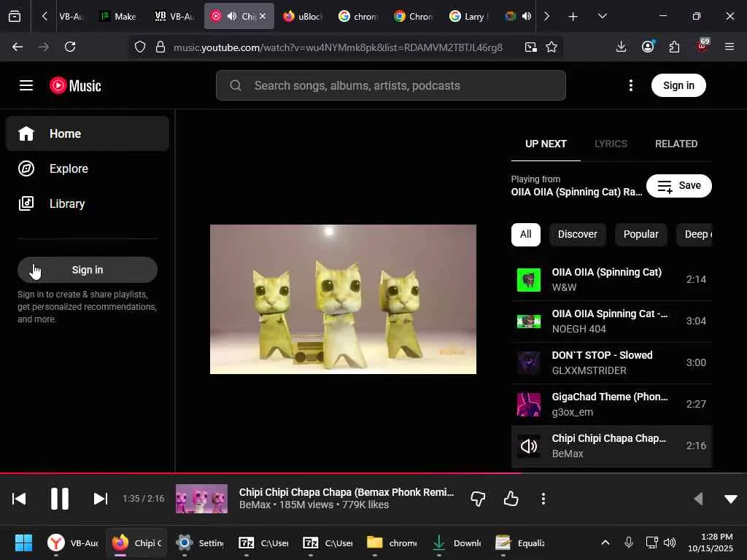Open the browser Downloads panel
The height and width of the screenshot is (560, 747).
(x=621, y=47)
